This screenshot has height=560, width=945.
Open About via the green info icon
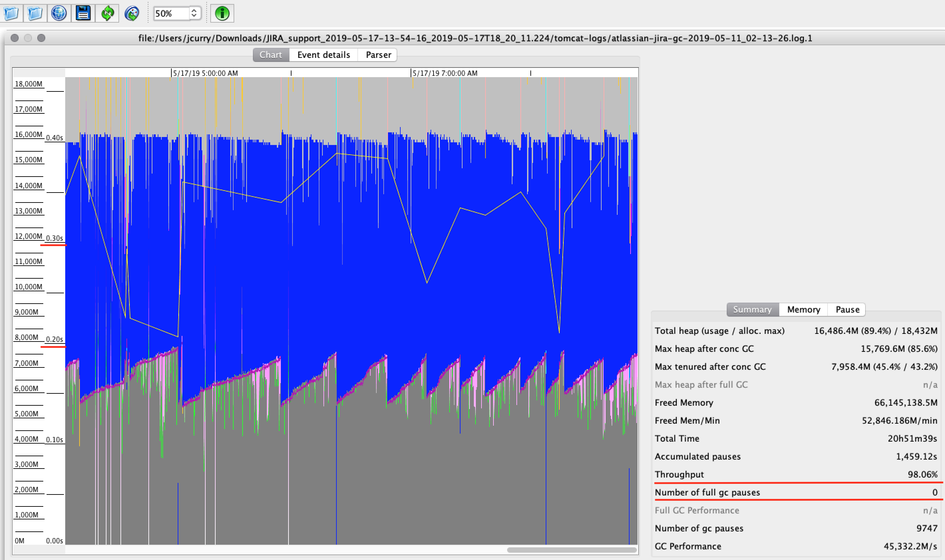click(x=222, y=13)
